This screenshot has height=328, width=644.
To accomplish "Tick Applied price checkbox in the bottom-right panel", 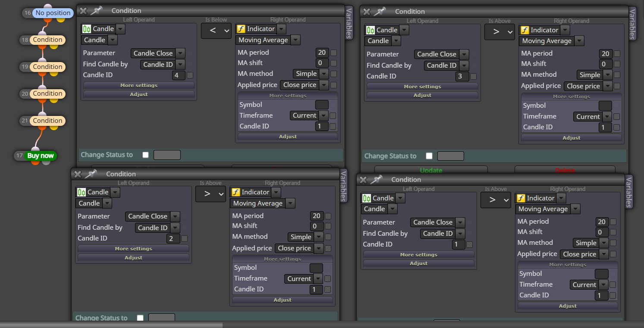I will coord(613,254).
